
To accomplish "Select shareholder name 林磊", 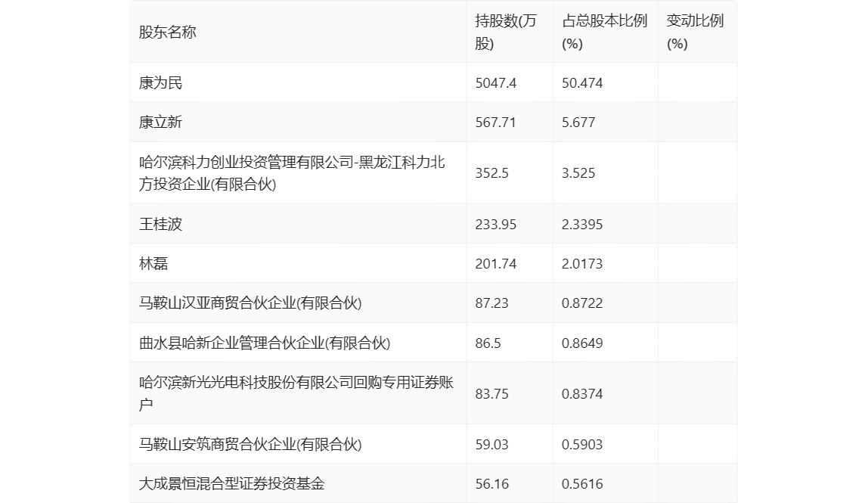I will coord(153,264).
